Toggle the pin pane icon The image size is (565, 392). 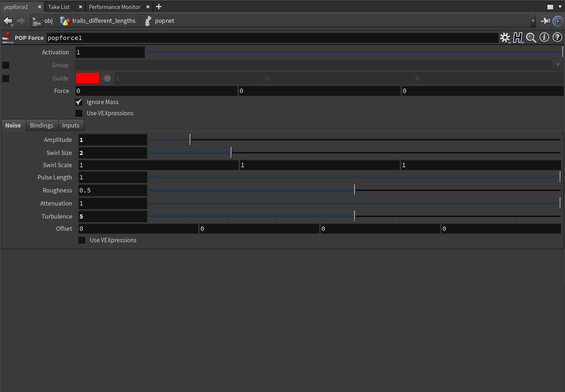[x=545, y=21]
